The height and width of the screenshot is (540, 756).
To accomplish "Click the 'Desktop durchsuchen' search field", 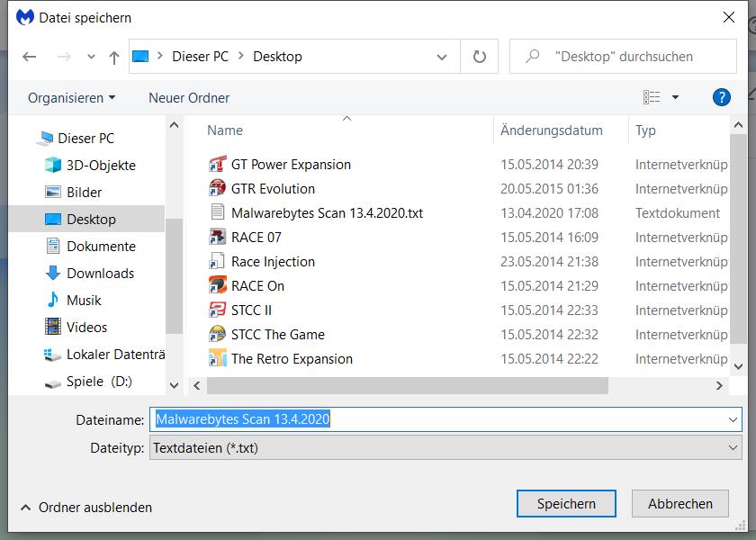I will (x=623, y=57).
